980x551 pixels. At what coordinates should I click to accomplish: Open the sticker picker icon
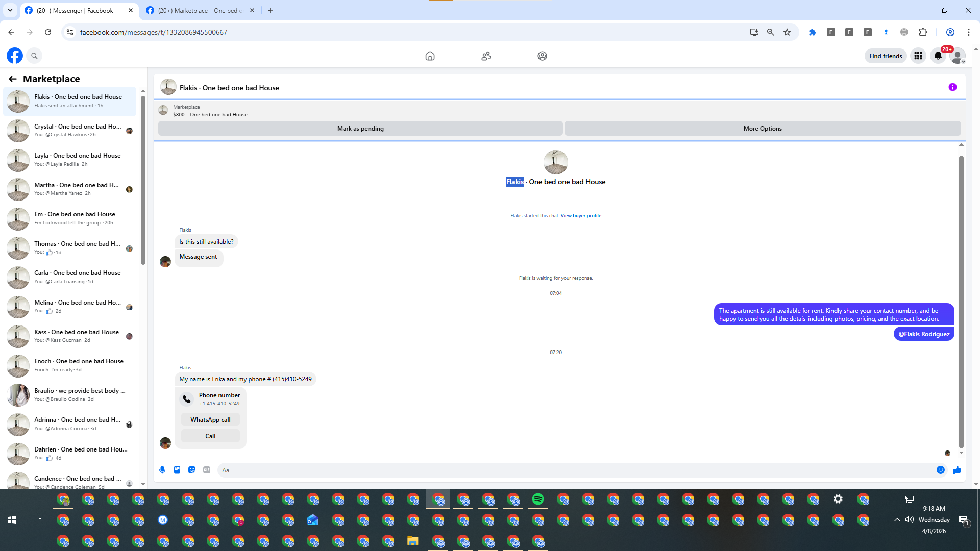tap(192, 470)
